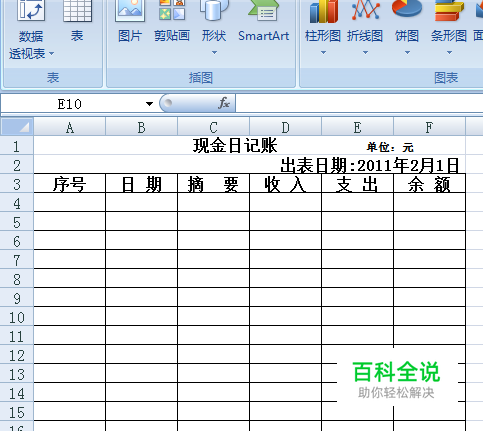Viewport: 483px width, 431px height.
Task: Select row 12 header
Action: click(17, 355)
